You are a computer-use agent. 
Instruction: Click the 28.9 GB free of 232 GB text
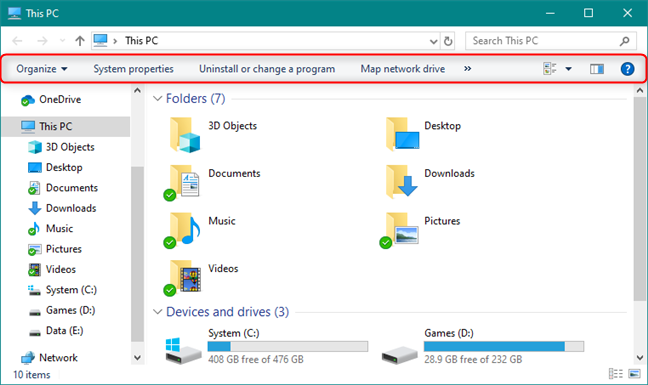pos(473,359)
